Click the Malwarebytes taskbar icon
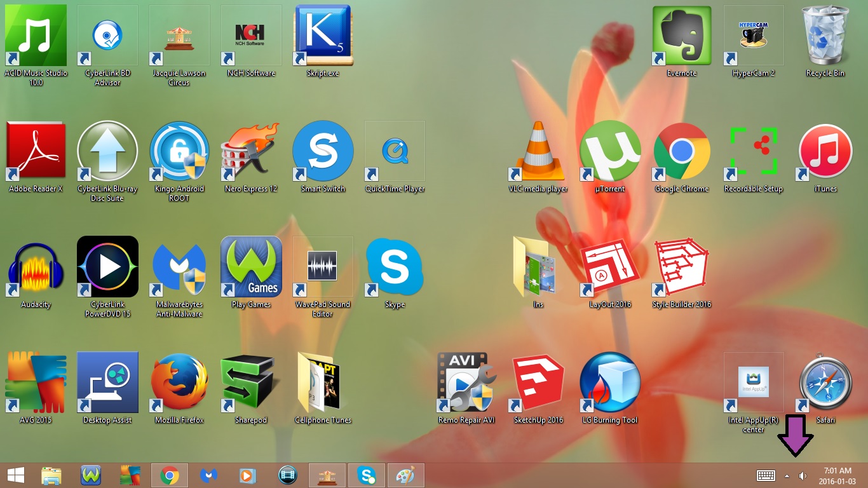 pos(209,475)
